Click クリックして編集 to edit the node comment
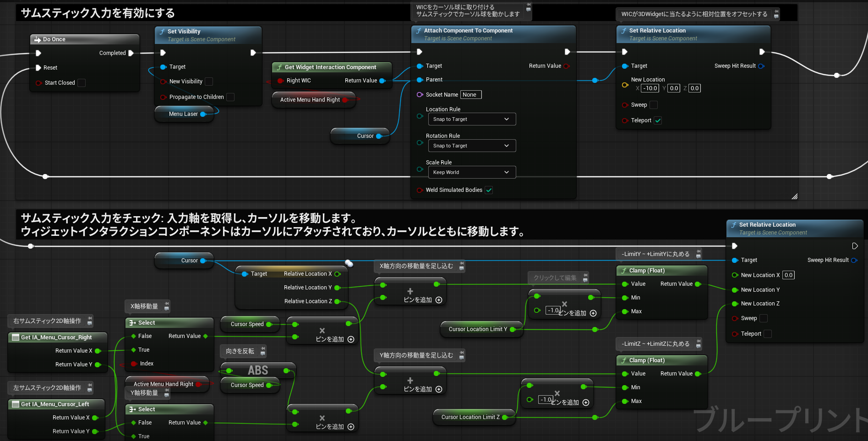Image resolution: width=868 pixels, height=441 pixels. (555, 278)
